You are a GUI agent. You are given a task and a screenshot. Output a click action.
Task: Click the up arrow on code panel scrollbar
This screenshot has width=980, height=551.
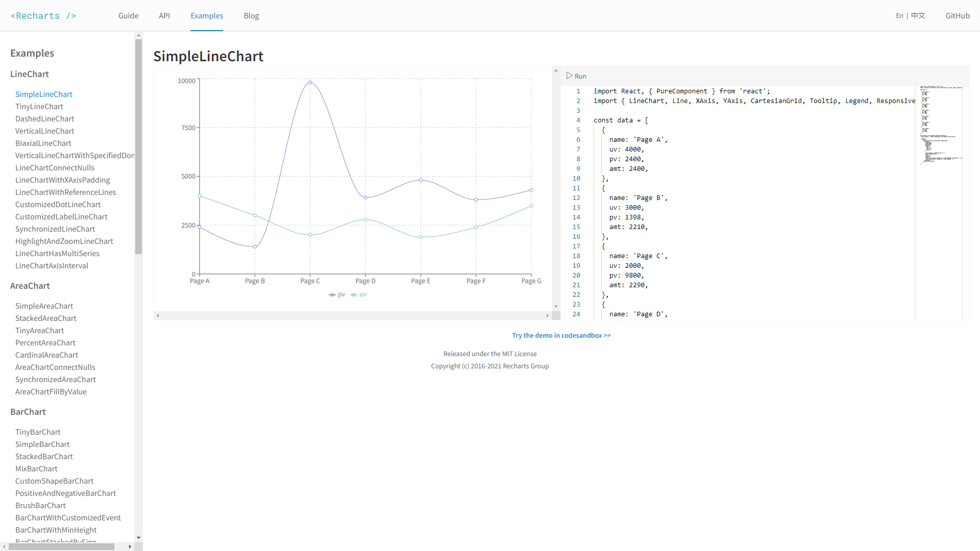click(556, 70)
